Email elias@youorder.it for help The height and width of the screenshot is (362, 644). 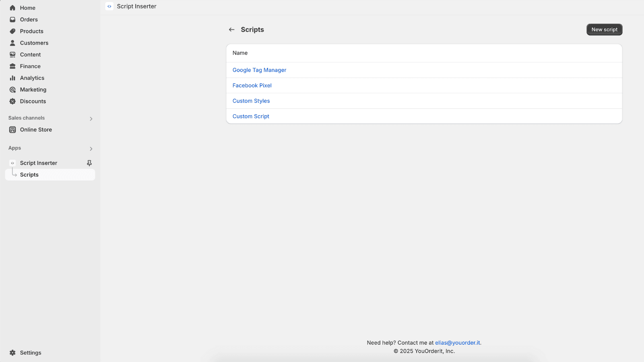(458, 343)
